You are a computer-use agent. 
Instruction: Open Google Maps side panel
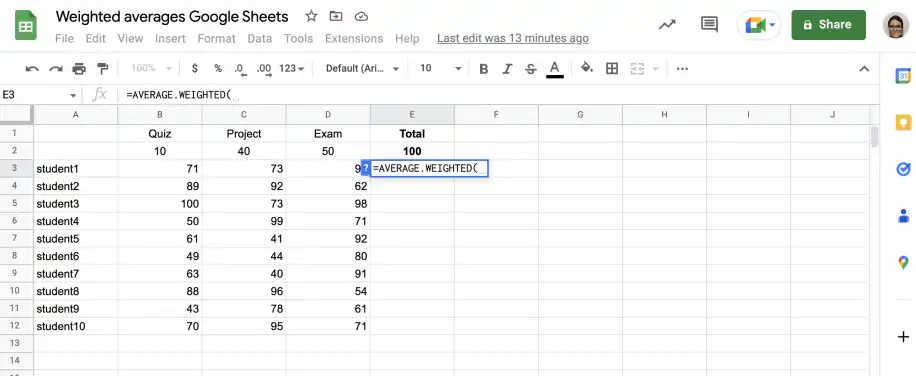click(903, 262)
